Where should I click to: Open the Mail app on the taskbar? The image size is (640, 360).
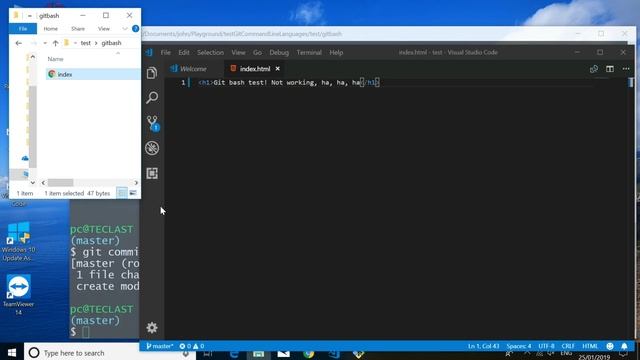(x=283, y=354)
